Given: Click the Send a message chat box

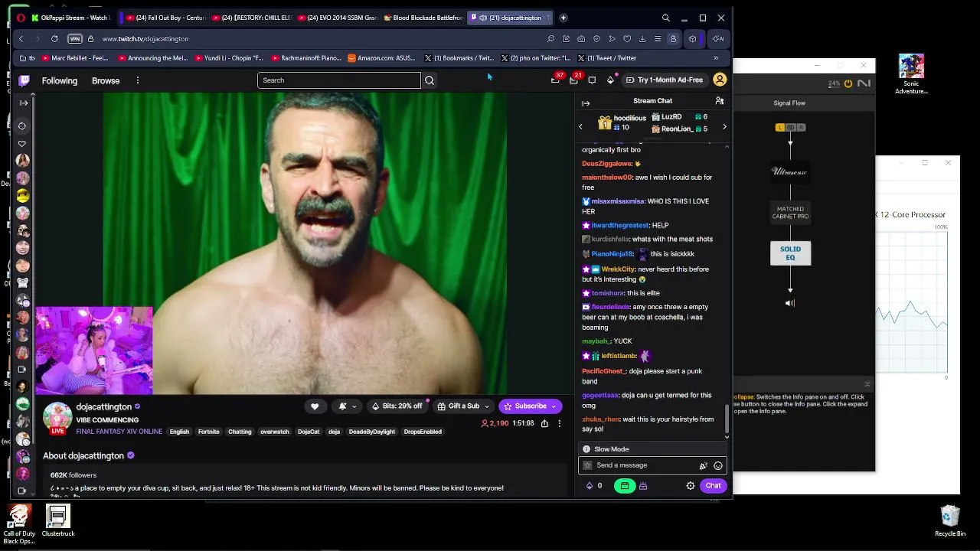Looking at the screenshot, I should click(x=652, y=465).
